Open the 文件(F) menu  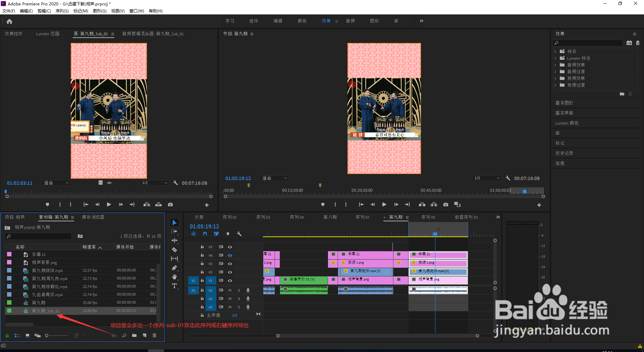(9, 11)
